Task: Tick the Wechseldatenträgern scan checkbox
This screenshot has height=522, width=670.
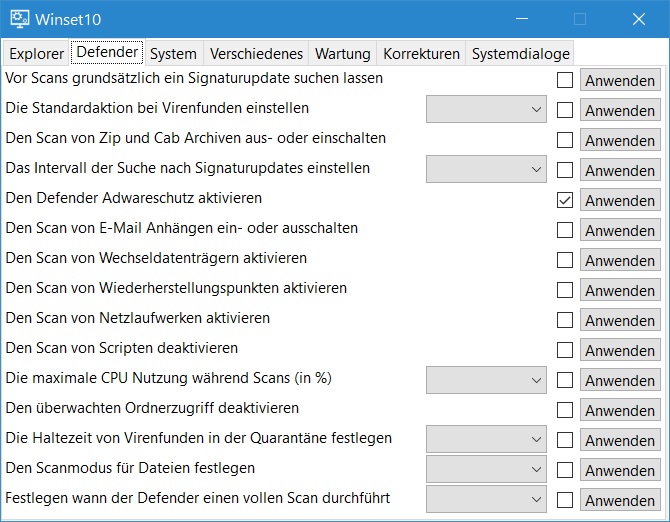Action: pyautogui.click(x=565, y=260)
